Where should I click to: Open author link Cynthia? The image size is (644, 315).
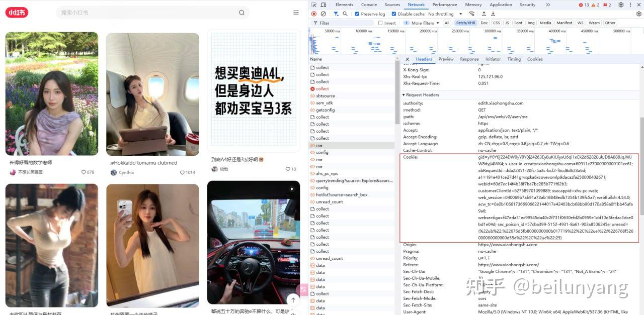pyautogui.click(x=126, y=172)
